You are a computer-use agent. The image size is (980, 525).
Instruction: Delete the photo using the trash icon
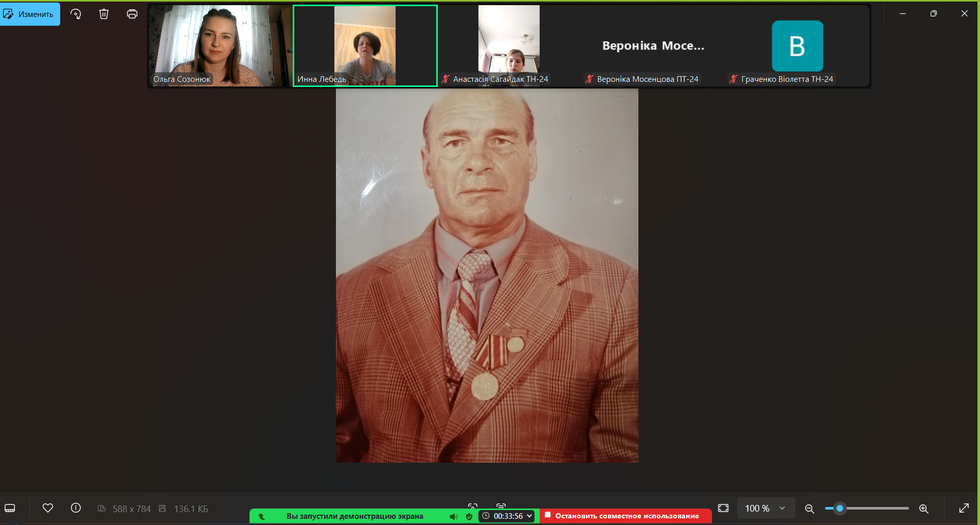[x=104, y=14]
